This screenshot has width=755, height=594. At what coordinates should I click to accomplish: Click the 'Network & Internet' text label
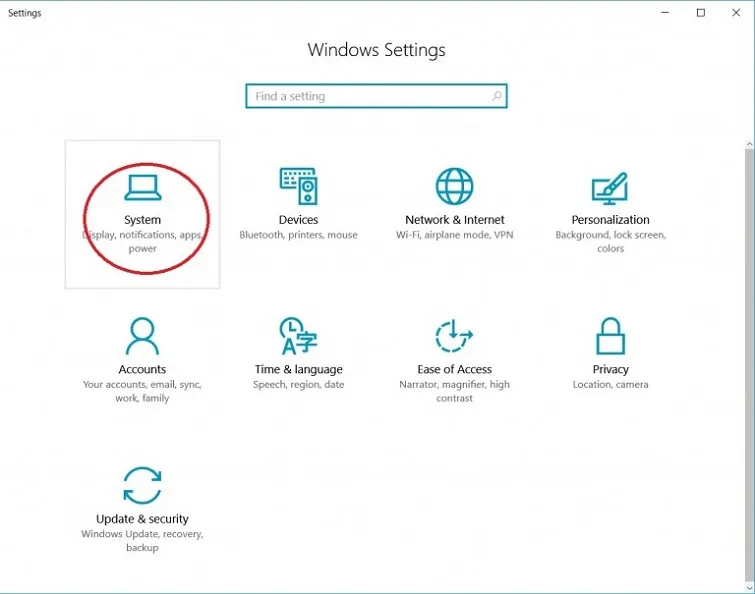tap(455, 220)
